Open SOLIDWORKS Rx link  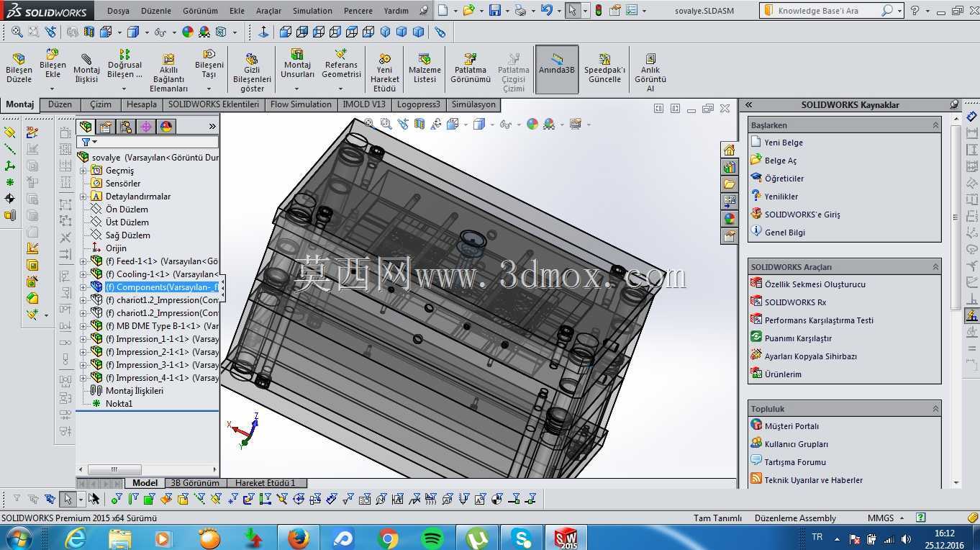[x=795, y=302]
